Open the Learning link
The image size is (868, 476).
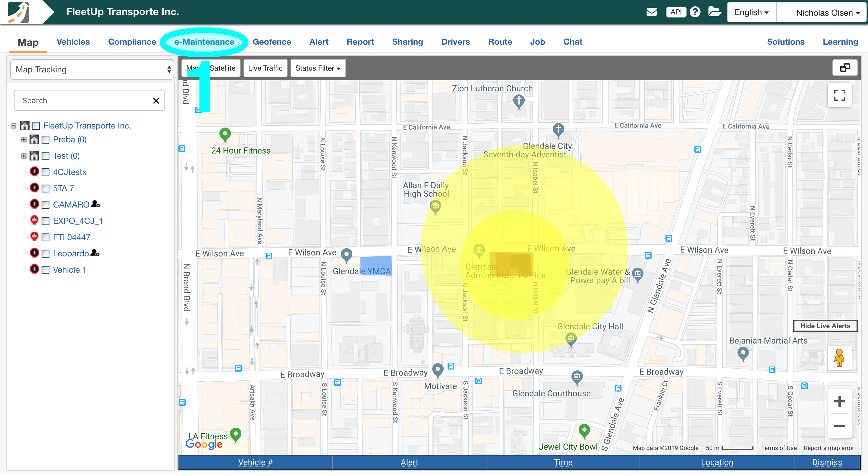[840, 42]
